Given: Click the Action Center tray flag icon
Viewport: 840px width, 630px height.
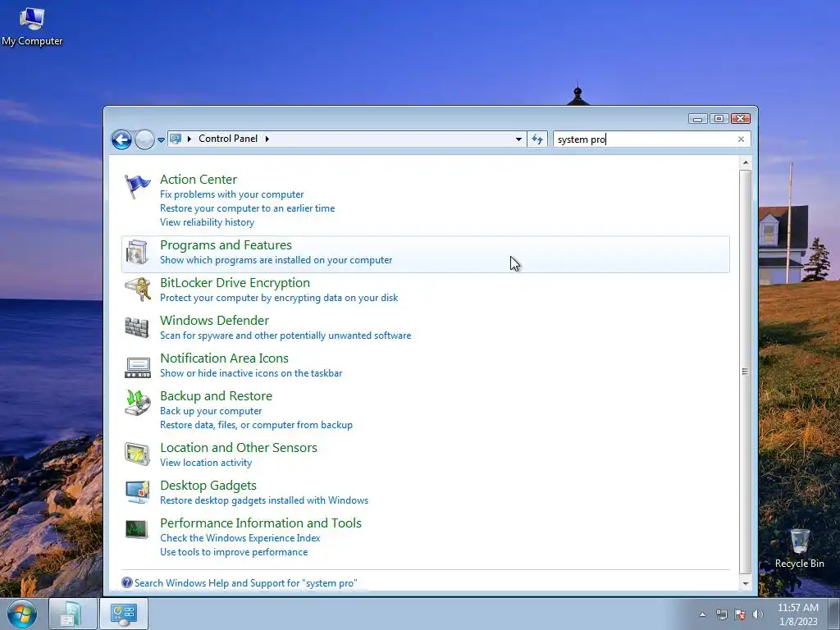Looking at the screenshot, I should pos(740,614).
